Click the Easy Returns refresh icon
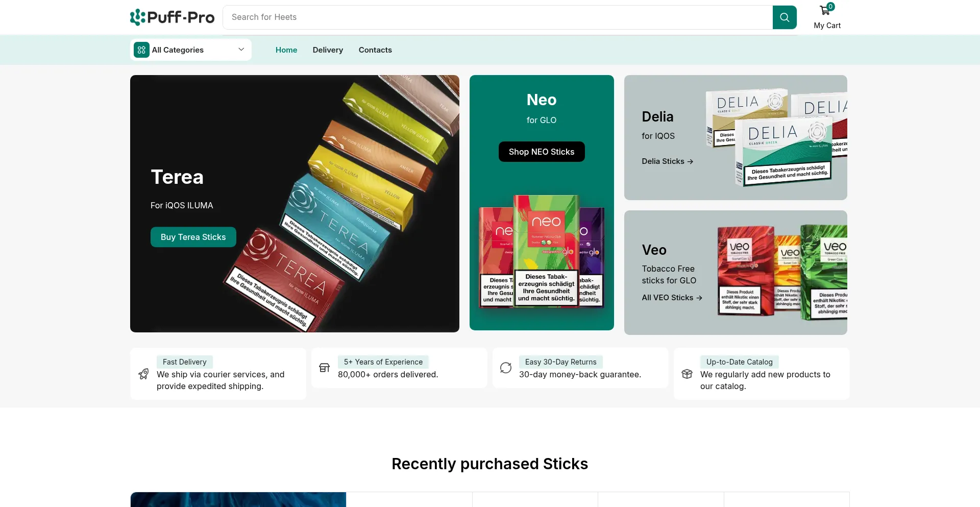Image resolution: width=980 pixels, height=507 pixels. [x=506, y=368]
